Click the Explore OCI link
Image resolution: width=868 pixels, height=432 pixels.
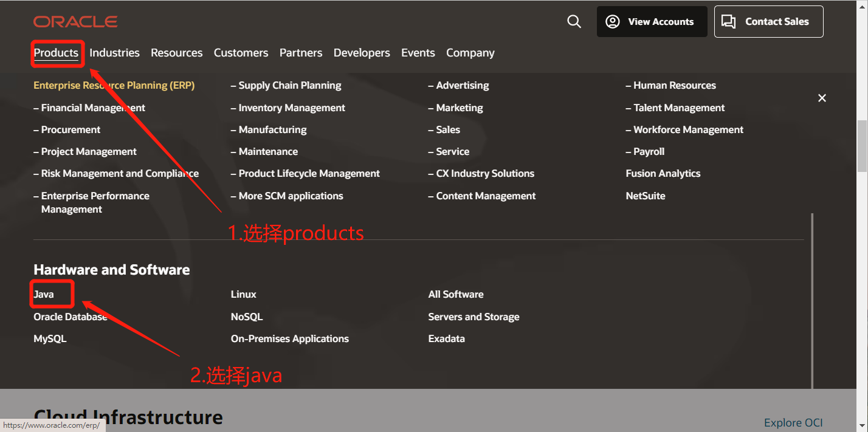[793, 423]
